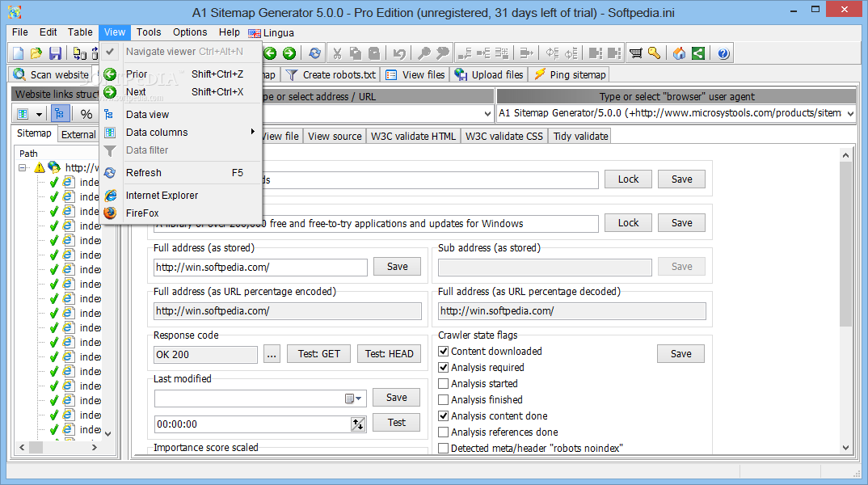Check Analysis started flag
This screenshot has height=485, width=868.
click(444, 383)
